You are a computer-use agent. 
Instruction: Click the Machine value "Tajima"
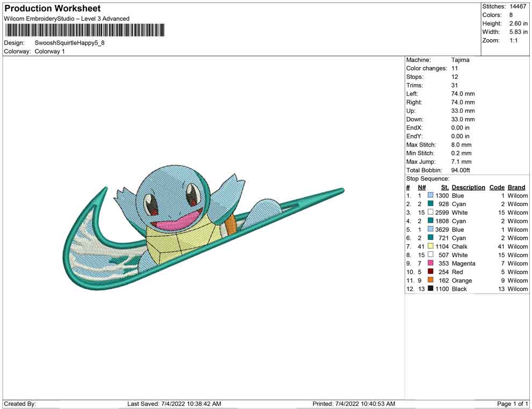coord(461,60)
